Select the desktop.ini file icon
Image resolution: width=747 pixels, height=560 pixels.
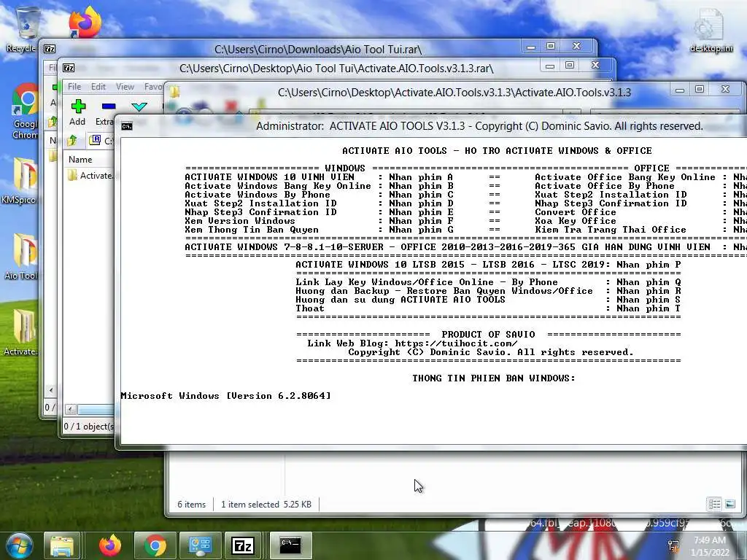(x=711, y=31)
